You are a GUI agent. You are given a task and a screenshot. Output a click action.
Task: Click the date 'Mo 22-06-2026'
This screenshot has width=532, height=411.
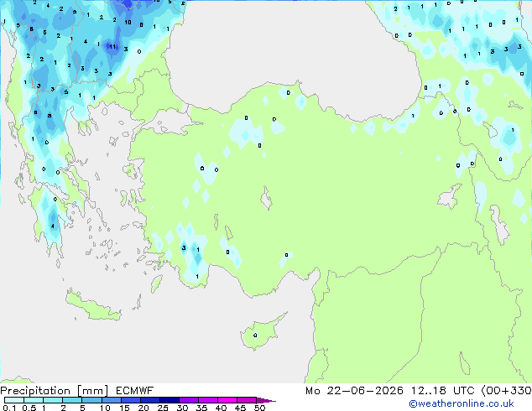pos(354,391)
